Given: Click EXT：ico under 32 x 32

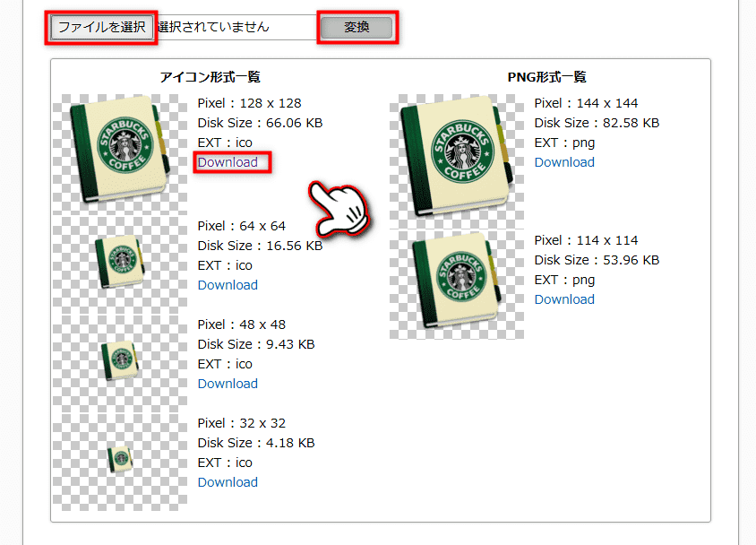Looking at the screenshot, I should [225, 463].
